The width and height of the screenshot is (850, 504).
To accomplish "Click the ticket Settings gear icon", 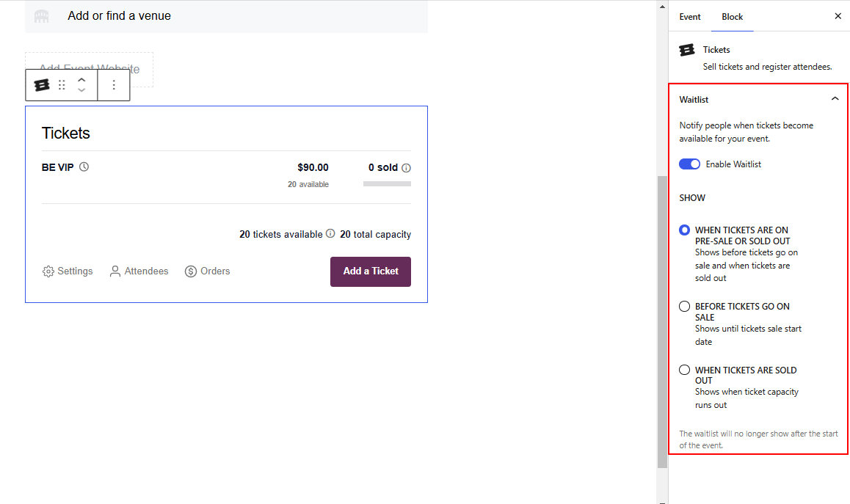I will (x=48, y=271).
